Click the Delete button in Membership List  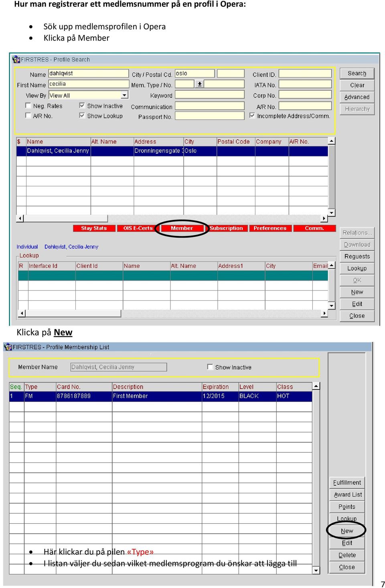[x=347, y=555]
